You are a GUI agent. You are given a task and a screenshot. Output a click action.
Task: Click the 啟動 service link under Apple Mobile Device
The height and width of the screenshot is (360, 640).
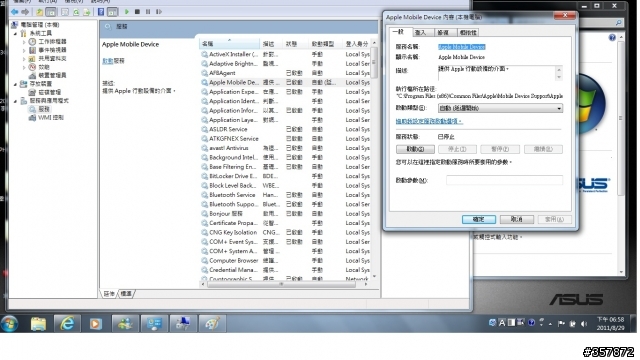[107, 61]
